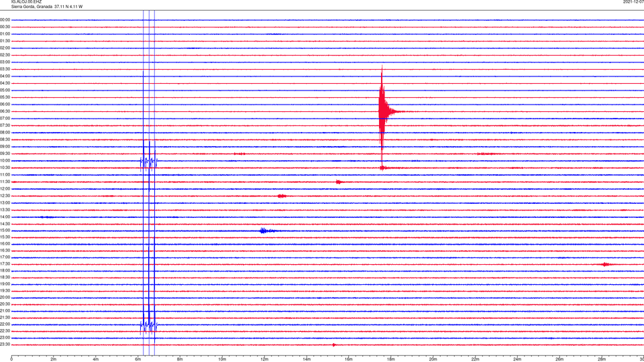Image resolution: width=644 pixels, height=362 pixels.
Task: Click the 14m tick on the minutes axis
Action: pos(307,359)
